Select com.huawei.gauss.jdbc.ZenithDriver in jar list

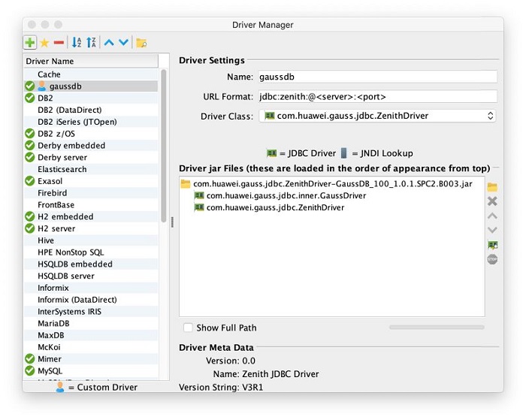[276, 207]
